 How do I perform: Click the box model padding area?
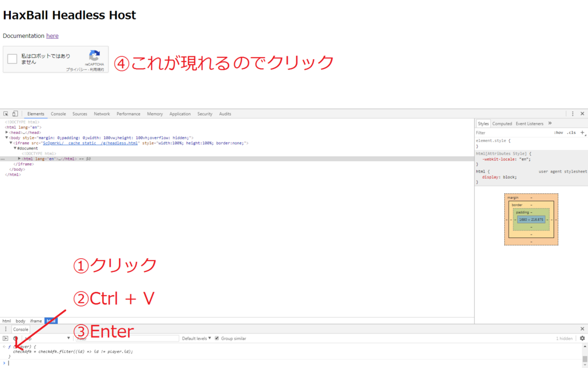point(531,213)
